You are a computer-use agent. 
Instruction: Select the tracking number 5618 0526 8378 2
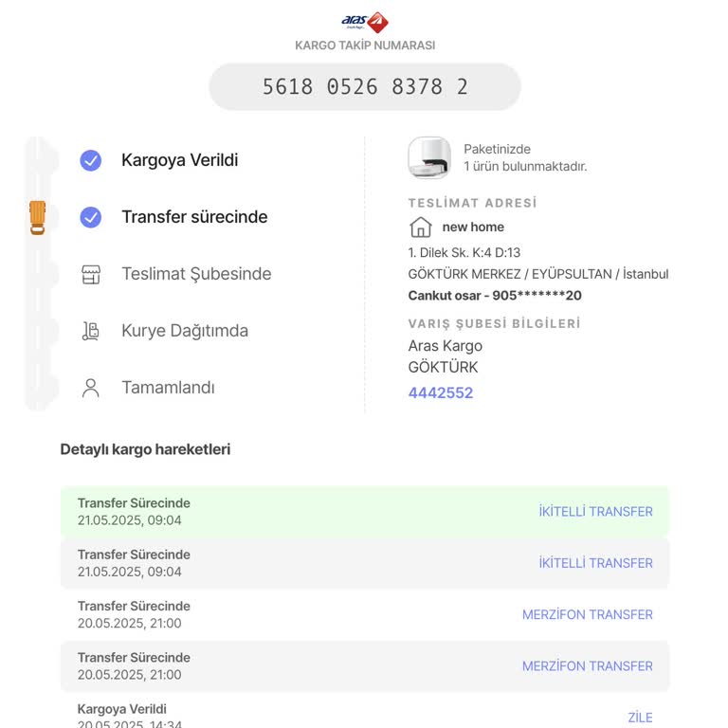[365, 87]
